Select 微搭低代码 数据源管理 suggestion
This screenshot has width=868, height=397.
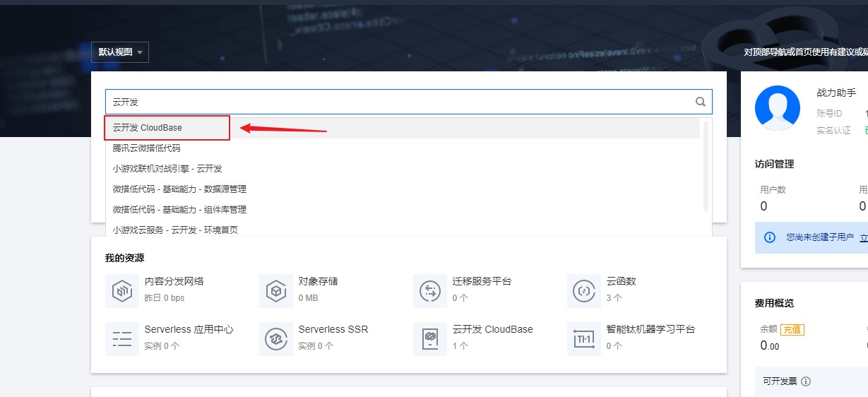(403, 189)
